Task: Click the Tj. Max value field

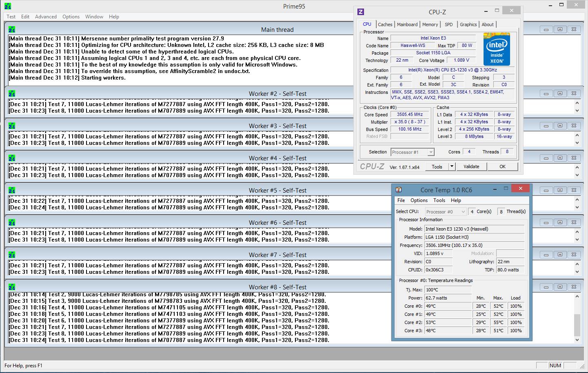Action: coord(448,290)
